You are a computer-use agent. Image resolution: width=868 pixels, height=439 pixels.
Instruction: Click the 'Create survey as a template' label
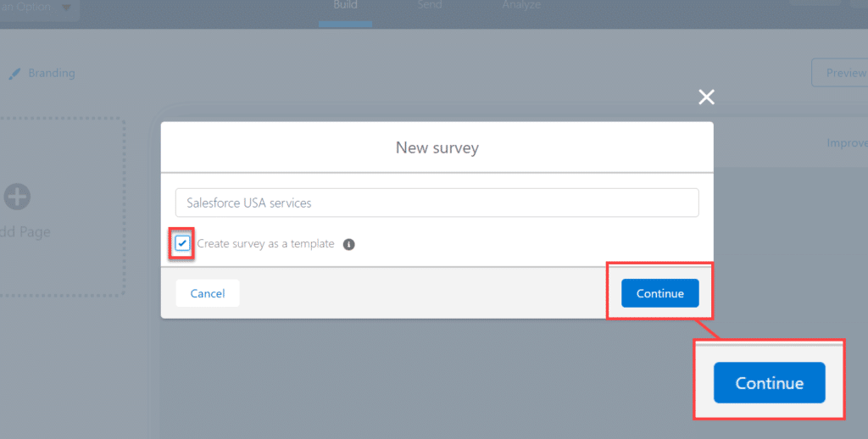pyautogui.click(x=265, y=244)
